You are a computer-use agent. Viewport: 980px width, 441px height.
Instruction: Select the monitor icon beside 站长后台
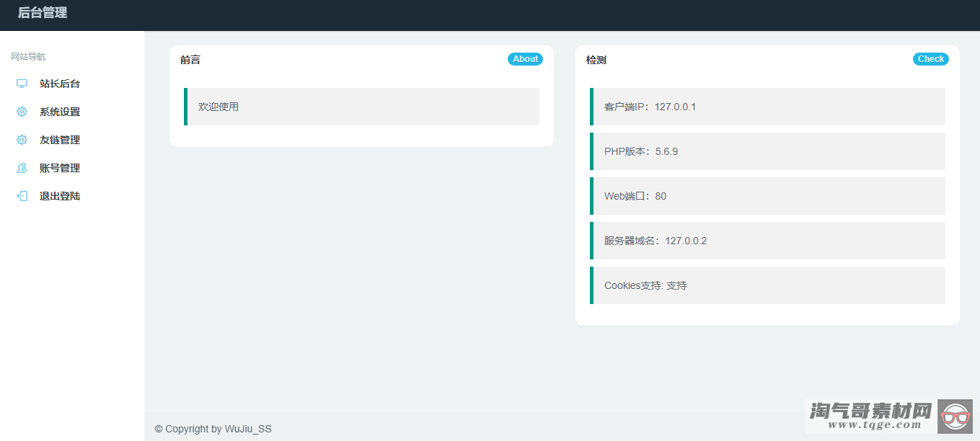(x=21, y=84)
